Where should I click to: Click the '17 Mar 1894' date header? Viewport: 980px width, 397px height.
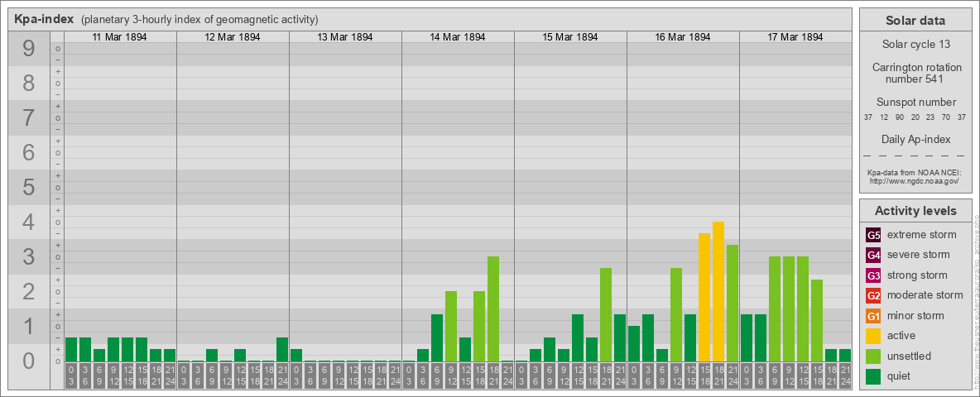coord(795,37)
